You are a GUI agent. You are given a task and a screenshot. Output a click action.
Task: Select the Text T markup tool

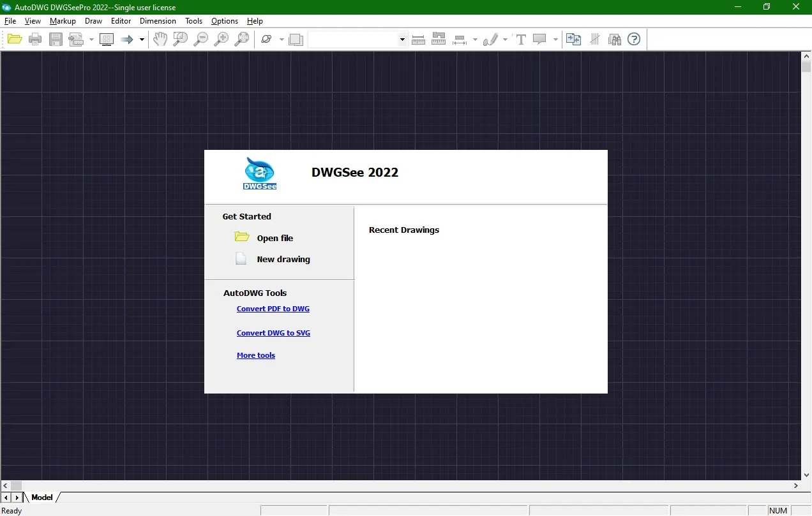tap(521, 40)
